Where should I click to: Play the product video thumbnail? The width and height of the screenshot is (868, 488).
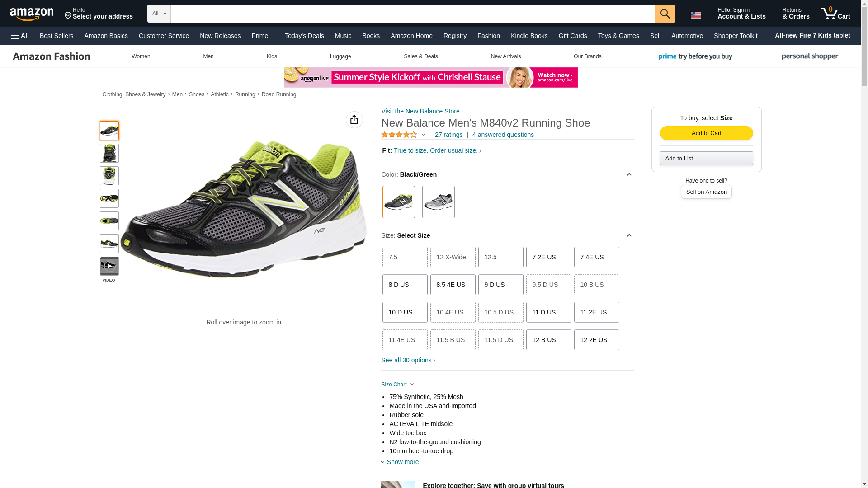(109, 266)
